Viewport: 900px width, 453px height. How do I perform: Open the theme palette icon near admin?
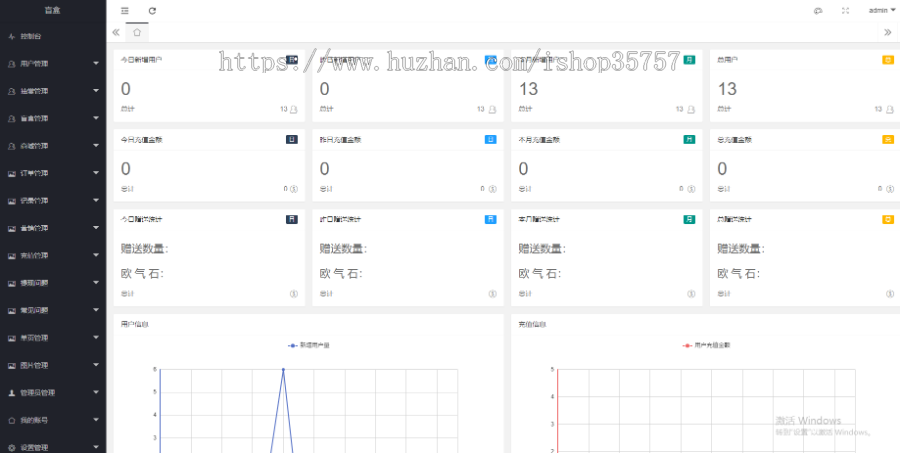pyautogui.click(x=818, y=10)
